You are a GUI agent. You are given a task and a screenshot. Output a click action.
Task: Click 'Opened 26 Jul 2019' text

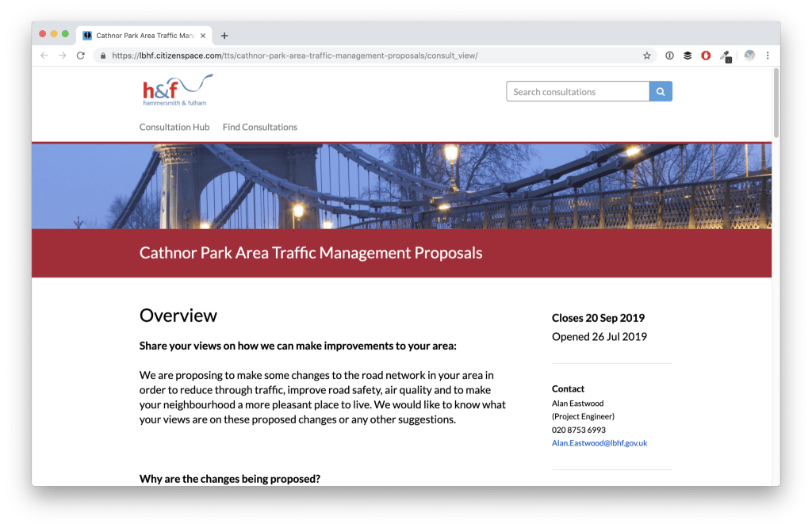[599, 337]
